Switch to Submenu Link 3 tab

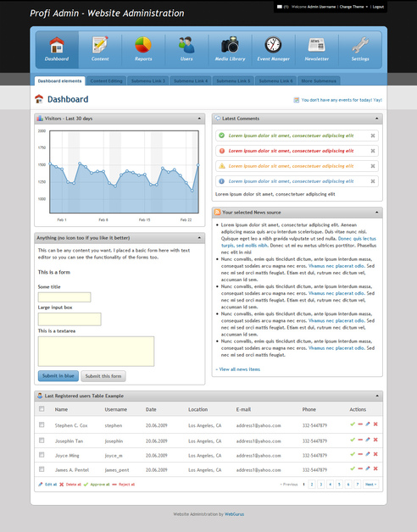click(x=148, y=81)
